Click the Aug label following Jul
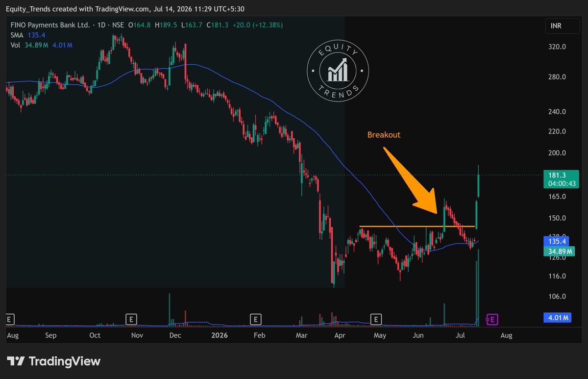 (506, 335)
